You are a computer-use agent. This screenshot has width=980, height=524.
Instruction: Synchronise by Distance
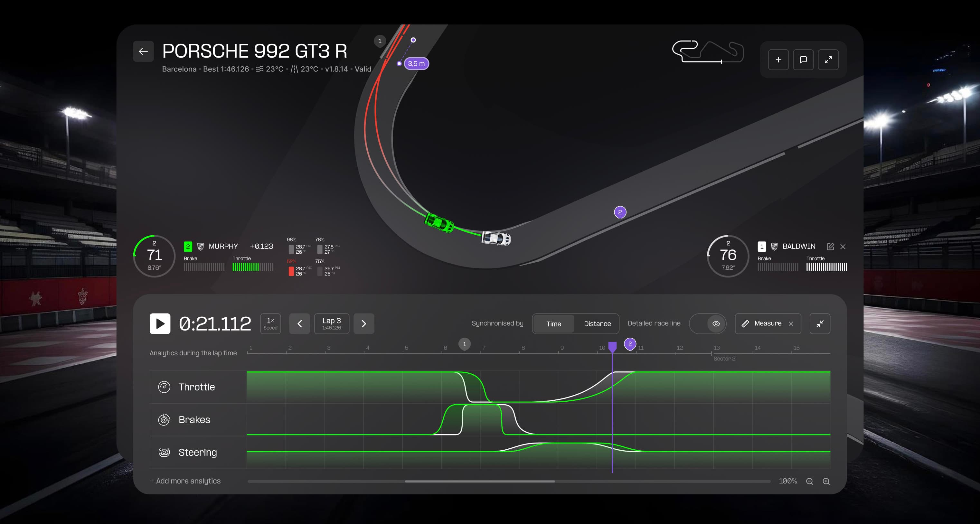coord(597,323)
